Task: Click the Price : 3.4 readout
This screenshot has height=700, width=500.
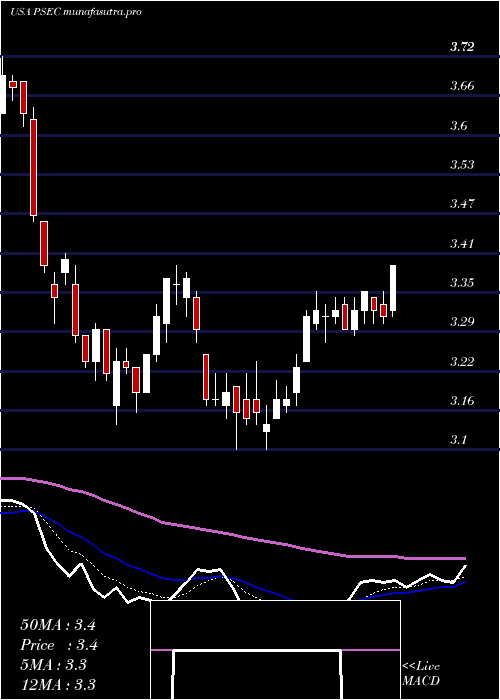Action: [x=59, y=645]
